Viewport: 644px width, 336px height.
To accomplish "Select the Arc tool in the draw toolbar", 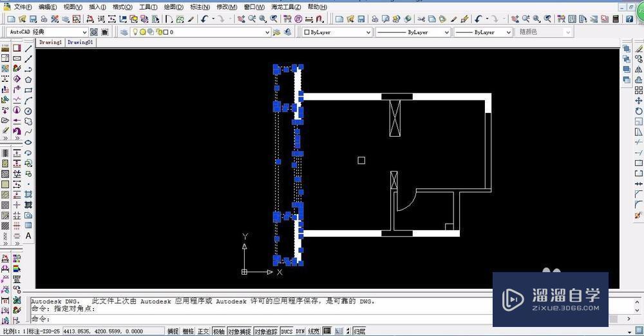I will [x=28, y=101].
